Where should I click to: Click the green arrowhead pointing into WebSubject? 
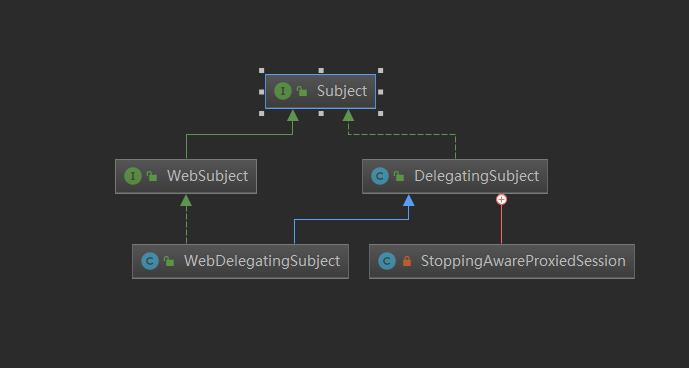186,200
